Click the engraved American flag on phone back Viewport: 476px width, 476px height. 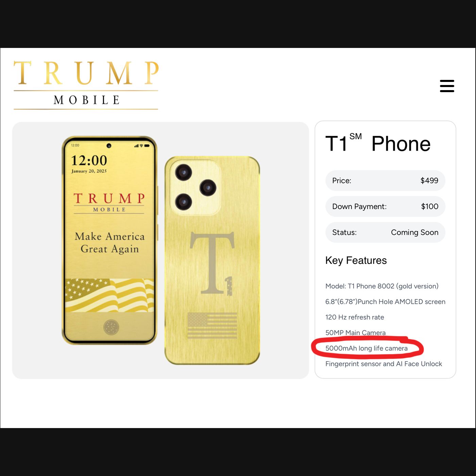point(212,325)
